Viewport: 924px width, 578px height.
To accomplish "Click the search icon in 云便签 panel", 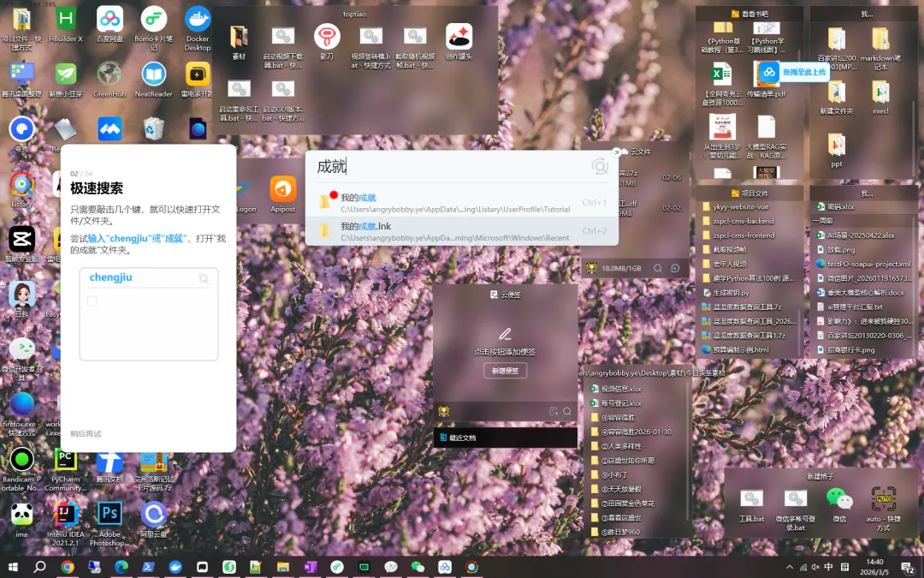I will pyautogui.click(x=567, y=412).
